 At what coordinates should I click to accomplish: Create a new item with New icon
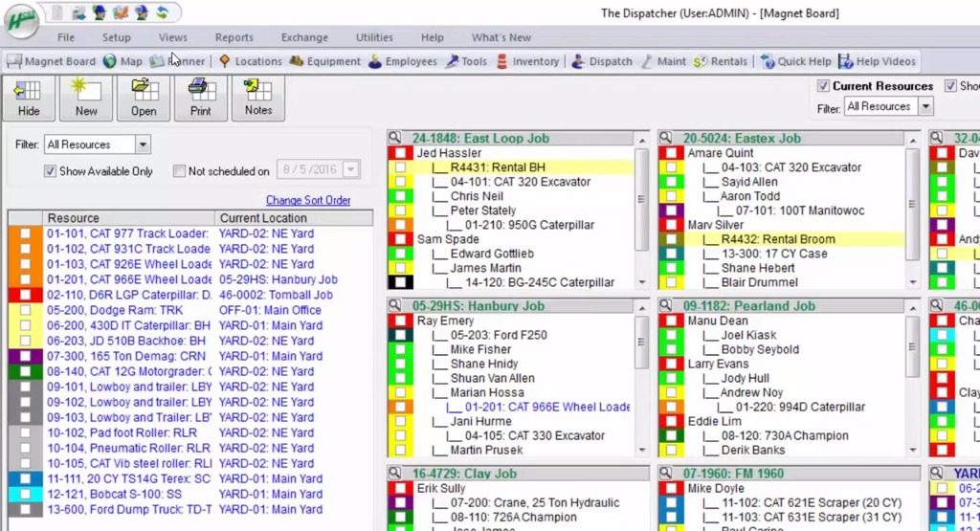pos(86,99)
